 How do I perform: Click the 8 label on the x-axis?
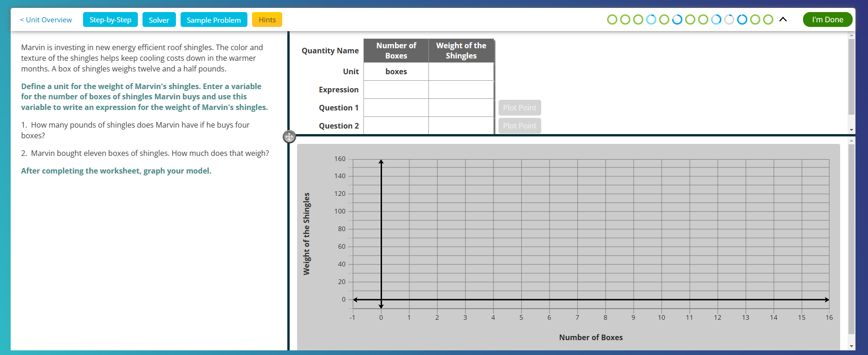pos(605,317)
